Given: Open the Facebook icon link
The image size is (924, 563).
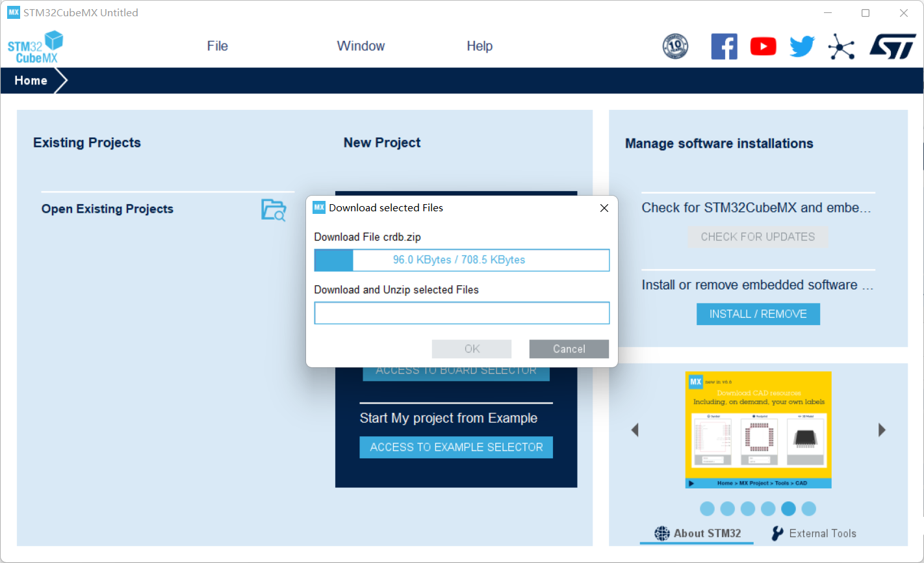Looking at the screenshot, I should (724, 47).
